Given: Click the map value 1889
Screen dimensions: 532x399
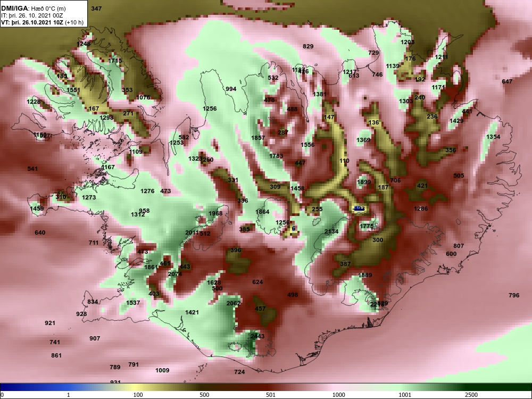Looking at the screenshot, I should pyautogui.click(x=365, y=275).
